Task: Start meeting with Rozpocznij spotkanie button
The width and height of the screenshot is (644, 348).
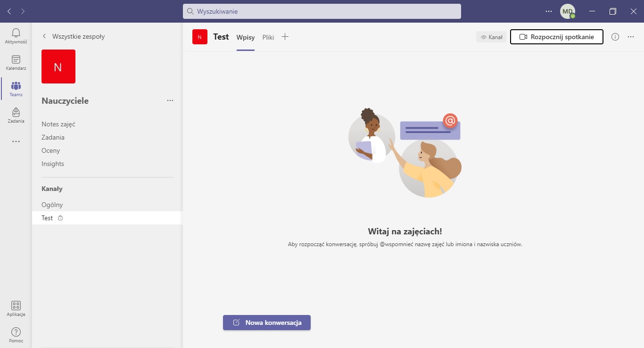Action: 556,37
